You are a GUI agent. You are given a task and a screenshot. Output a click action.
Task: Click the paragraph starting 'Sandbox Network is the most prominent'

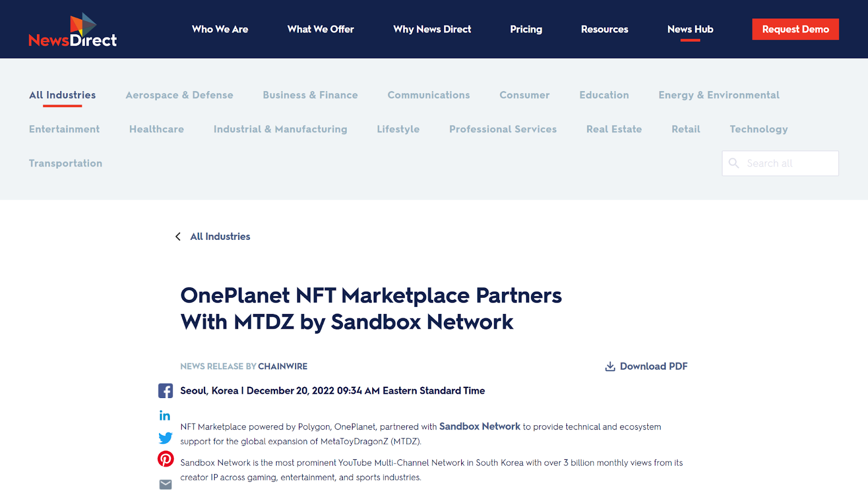(432, 470)
